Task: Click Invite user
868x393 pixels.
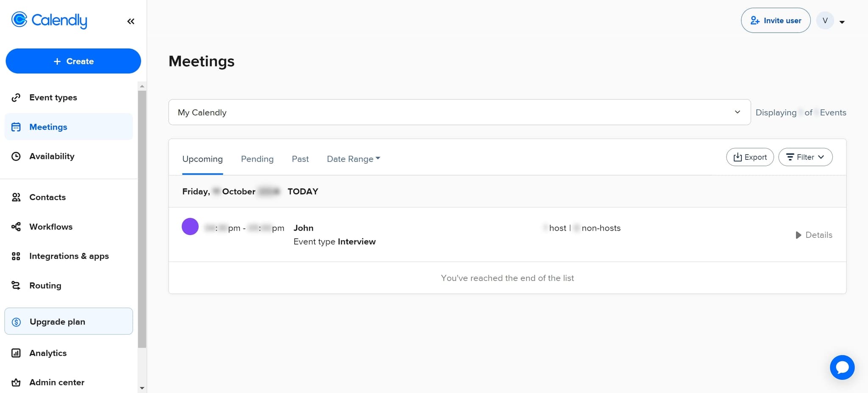Action: pos(775,20)
